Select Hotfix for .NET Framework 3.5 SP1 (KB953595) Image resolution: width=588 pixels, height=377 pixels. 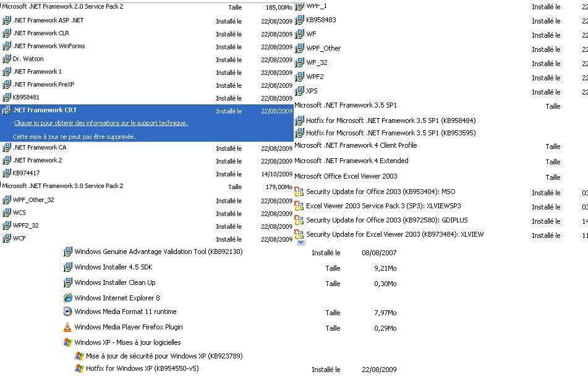391,133
